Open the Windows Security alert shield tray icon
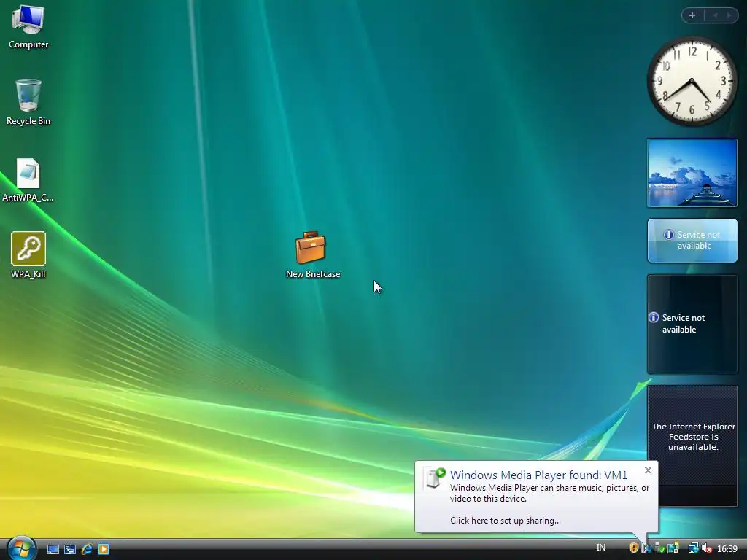Viewport: 747px width, 560px height. (634, 548)
